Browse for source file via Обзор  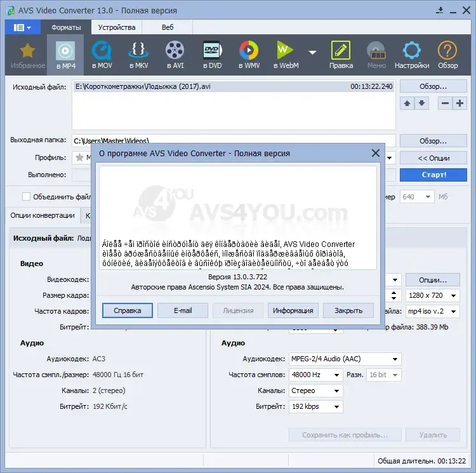coord(433,86)
